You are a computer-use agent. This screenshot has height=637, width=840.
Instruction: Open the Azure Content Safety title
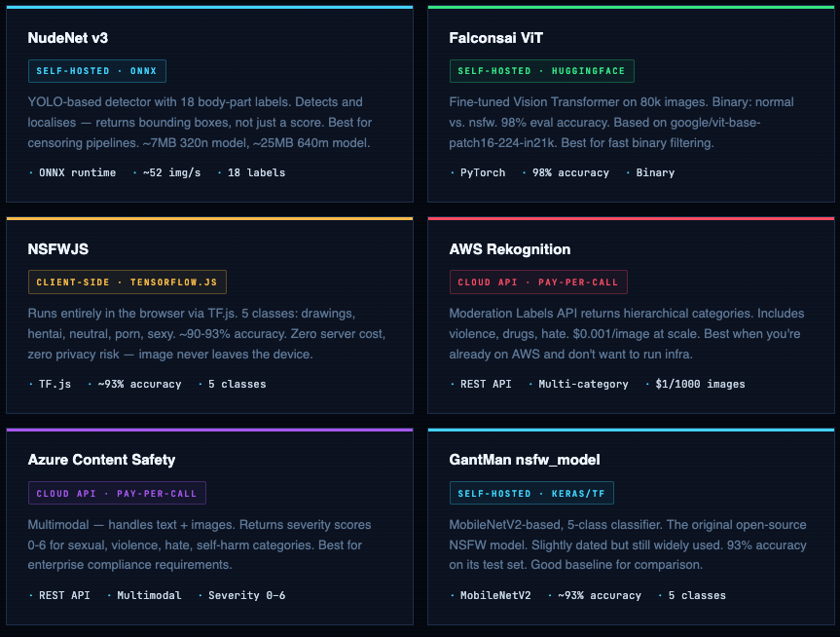point(102,460)
